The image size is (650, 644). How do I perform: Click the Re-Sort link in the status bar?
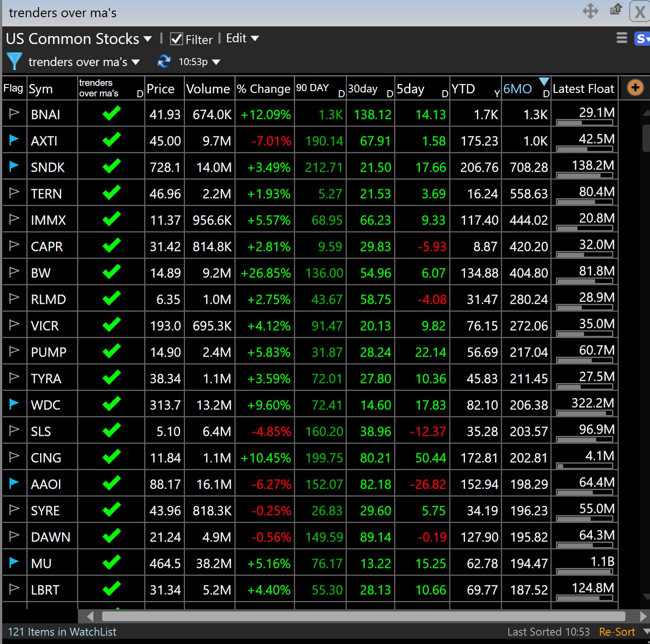click(x=617, y=631)
